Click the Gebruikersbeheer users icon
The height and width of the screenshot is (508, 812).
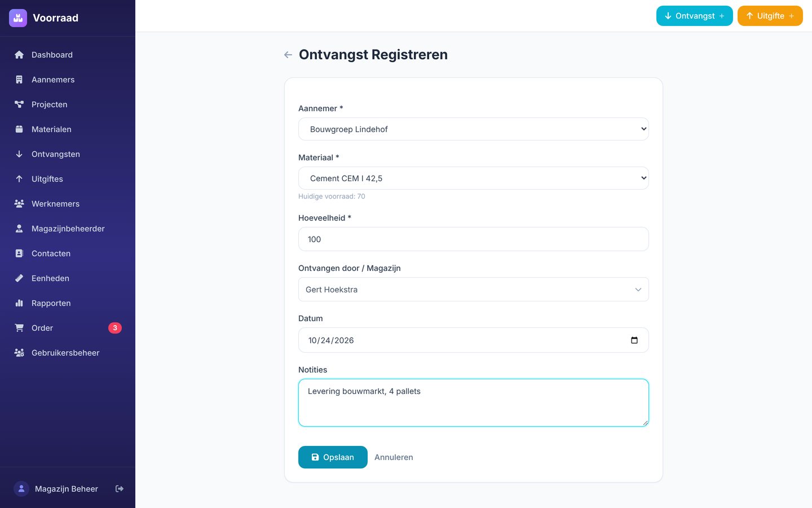(x=19, y=353)
